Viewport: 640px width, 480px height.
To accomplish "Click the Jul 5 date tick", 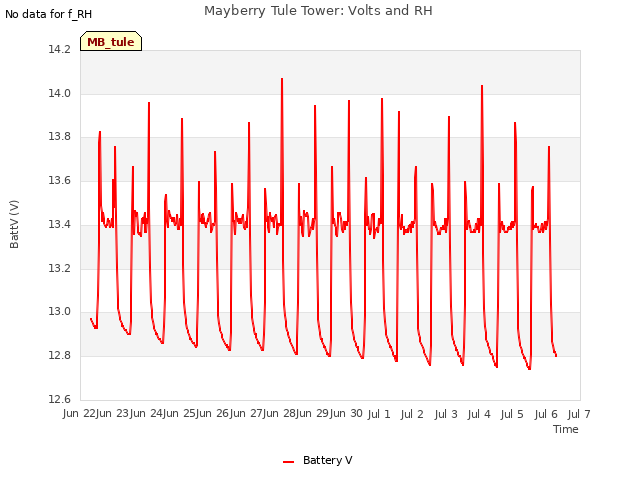I will pyautogui.click(x=512, y=414).
